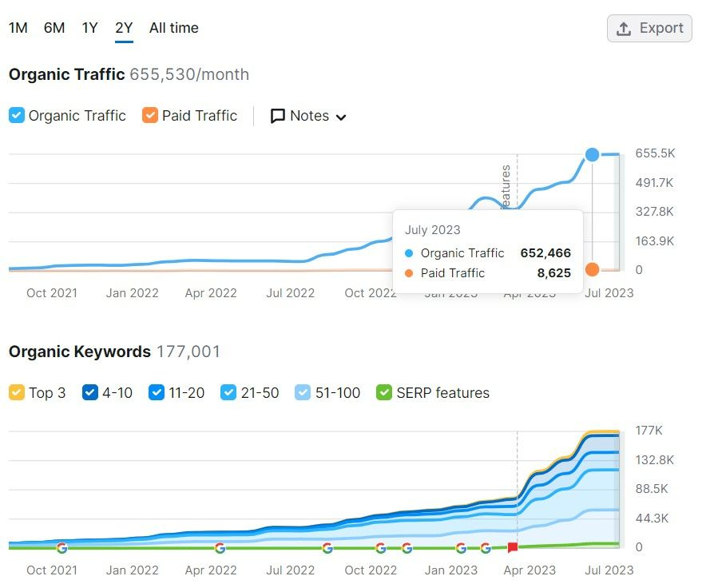Click the red flag note marker

click(x=513, y=547)
